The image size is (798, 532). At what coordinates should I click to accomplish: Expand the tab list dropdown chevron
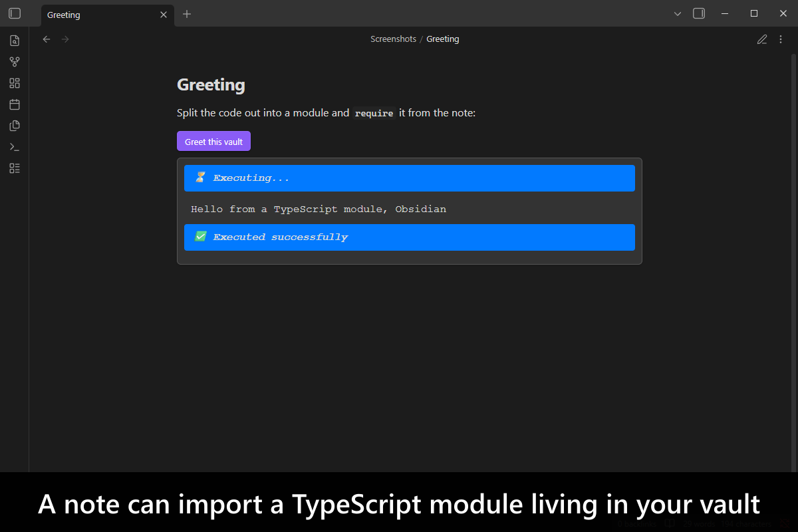[x=678, y=13]
